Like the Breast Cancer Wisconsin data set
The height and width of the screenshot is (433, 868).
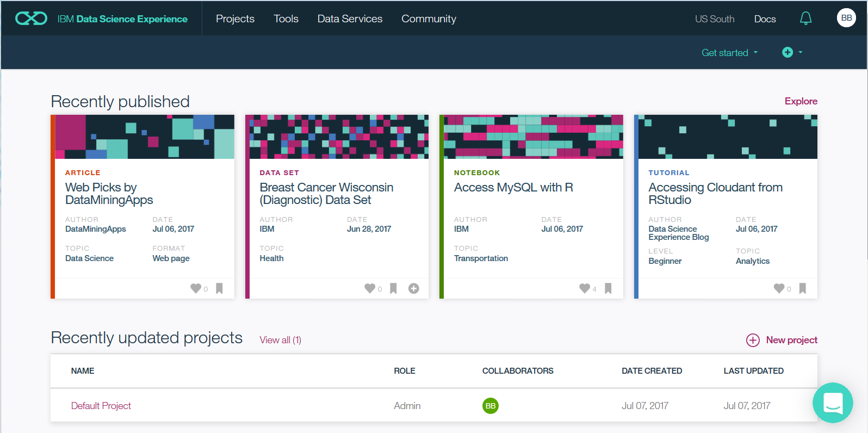point(370,288)
